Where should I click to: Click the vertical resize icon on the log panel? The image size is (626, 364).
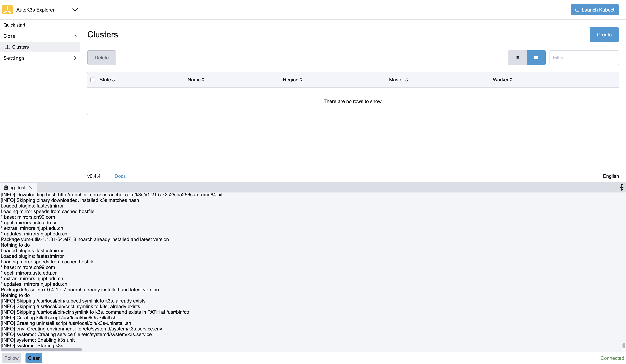click(x=622, y=187)
